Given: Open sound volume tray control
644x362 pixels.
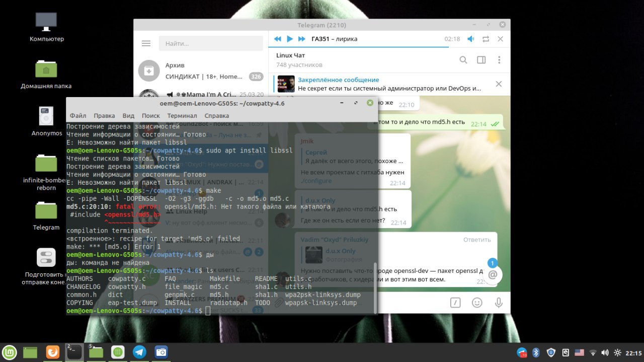Looking at the screenshot, I should (605, 352).
